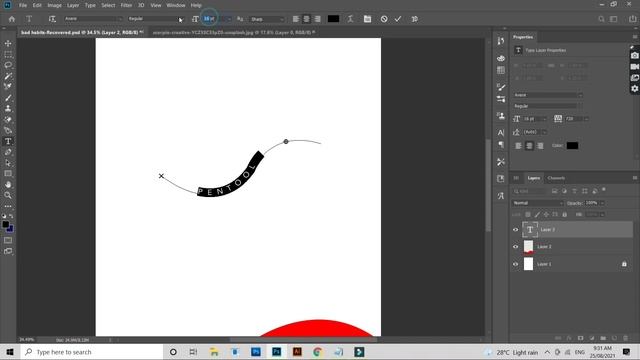Set left align text in options bar
Image resolution: width=640 pixels, height=360 pixels.
coord(296,19)
